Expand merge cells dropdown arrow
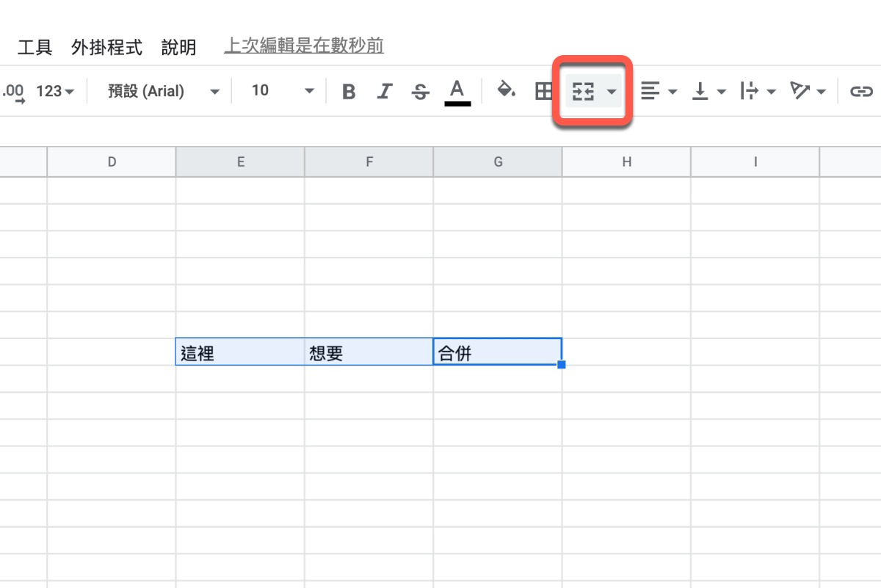881x588 pixels. point(612,92)
